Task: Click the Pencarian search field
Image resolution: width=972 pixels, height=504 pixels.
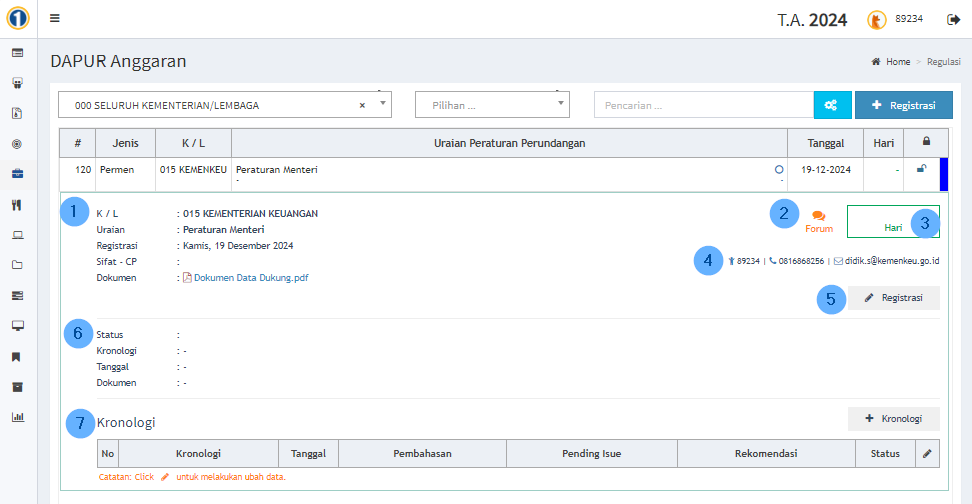Action: (x=703, y=105)
